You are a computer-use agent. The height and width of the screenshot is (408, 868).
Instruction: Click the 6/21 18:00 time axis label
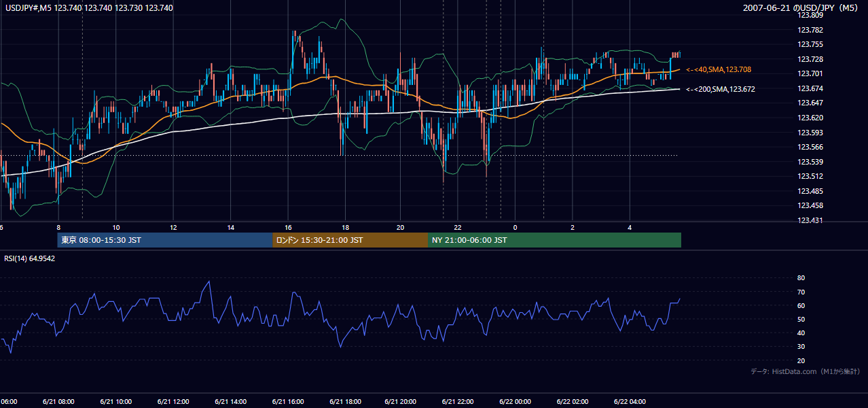coord(344,402)
